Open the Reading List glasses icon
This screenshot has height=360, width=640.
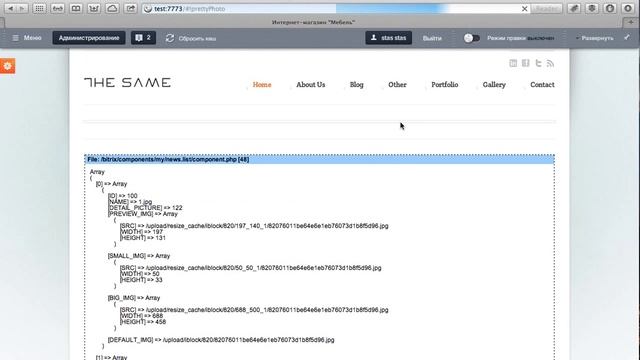[58, 9]
